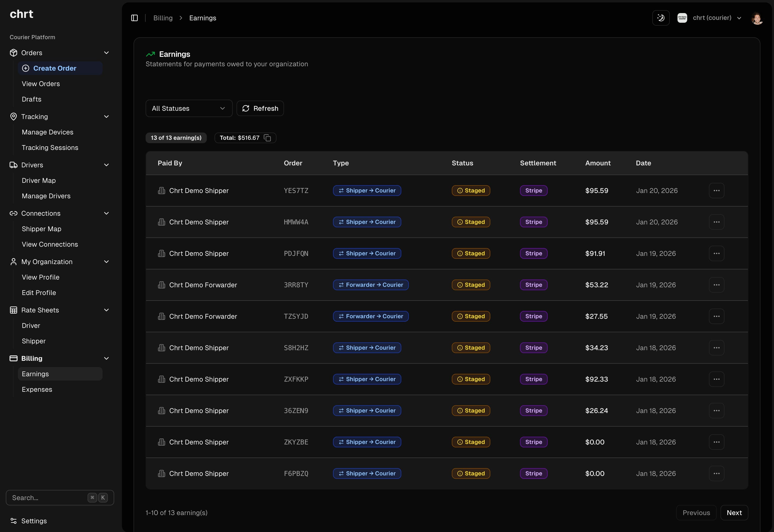Collapse the sidebar with the panel toggle
The height and width of the screenshot is (532, 774).
coord(134,18)
